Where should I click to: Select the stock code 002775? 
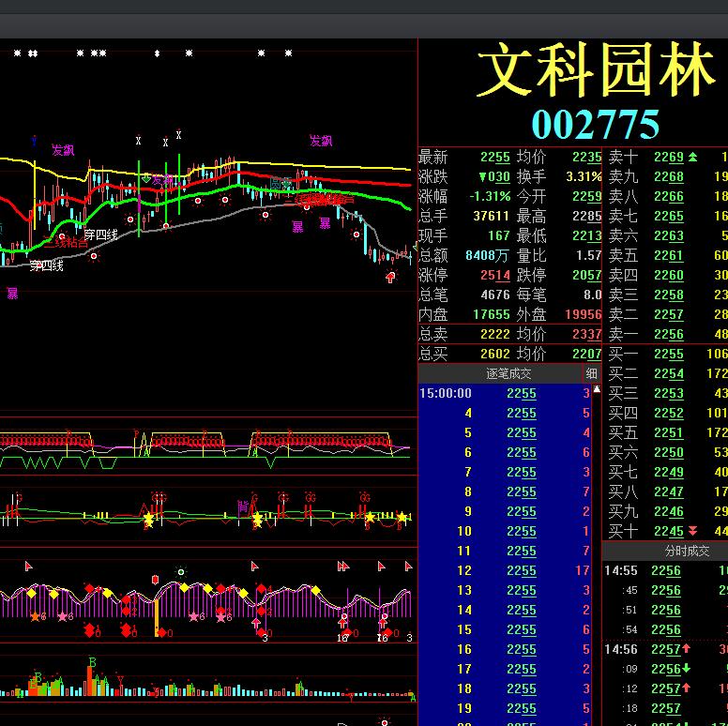coord(595,125)
